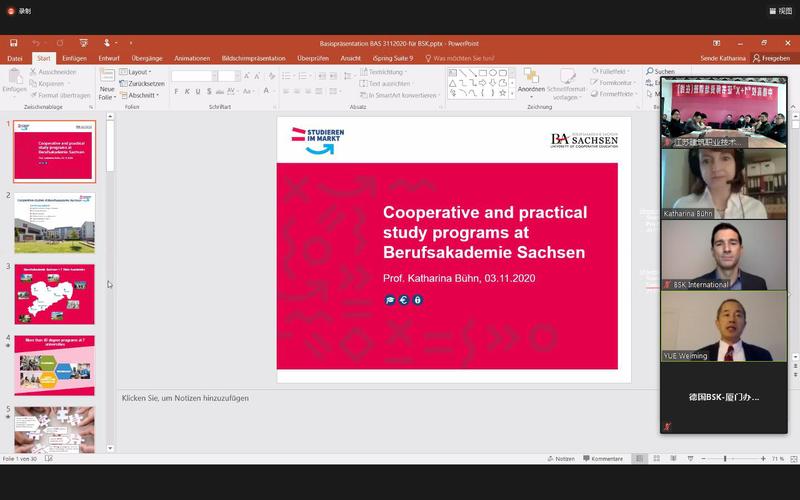Screen dimensions: 800x500
Task: Switch to slide sorter view in status bar
Action: tap(656, 458)
